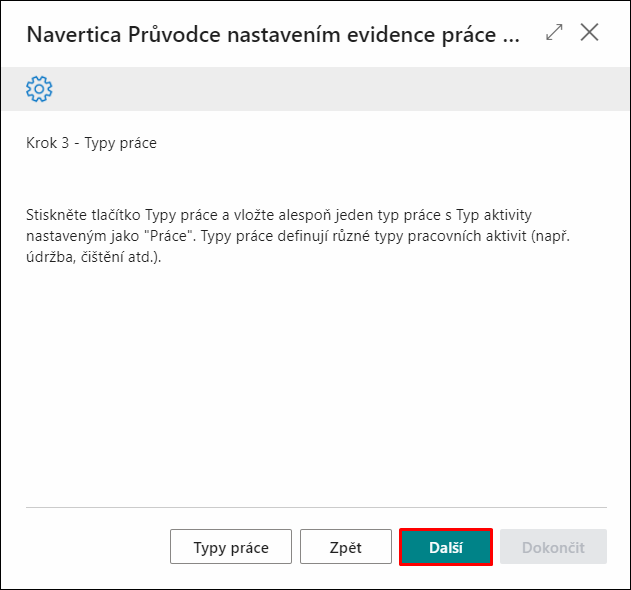The image size is (631, 590).
Task: Click the line starting with nastaveným jako
Action: pos(298,236)
